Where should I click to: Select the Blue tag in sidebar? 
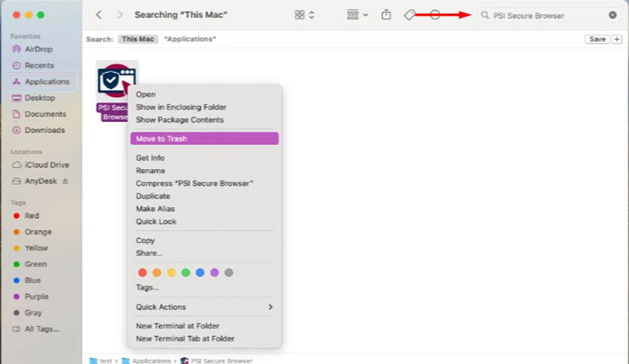[x=32, y=281]
